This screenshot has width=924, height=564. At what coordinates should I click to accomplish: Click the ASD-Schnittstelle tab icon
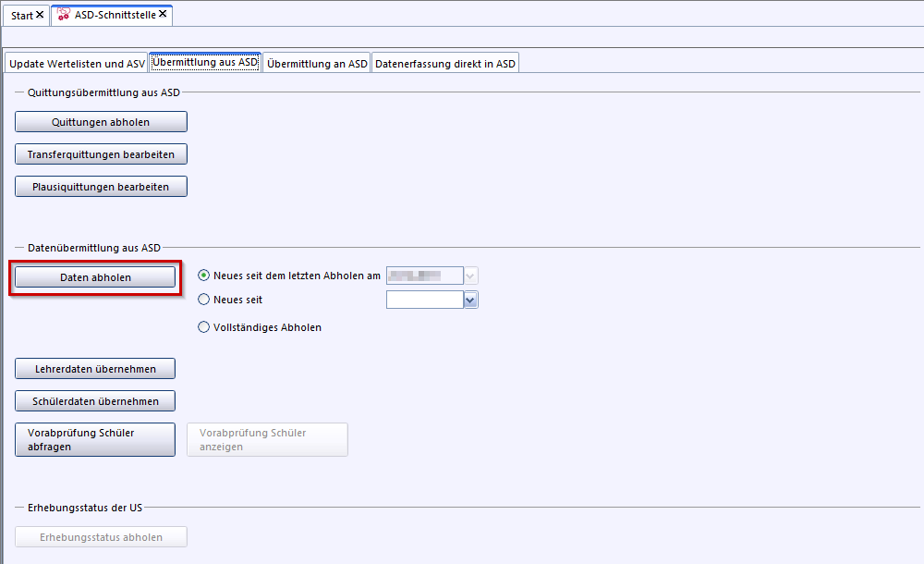tap(64, 15)
